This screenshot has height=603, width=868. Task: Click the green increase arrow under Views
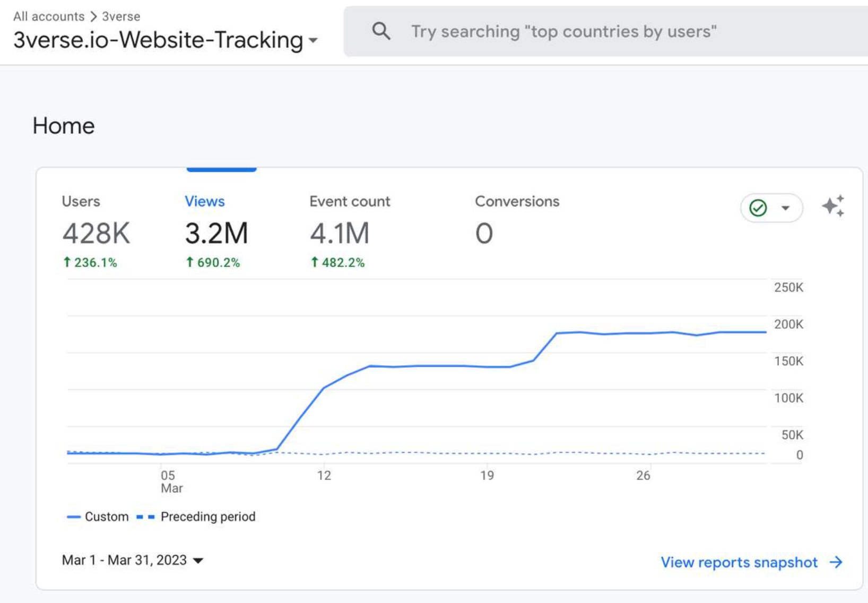tap(190, 261)
